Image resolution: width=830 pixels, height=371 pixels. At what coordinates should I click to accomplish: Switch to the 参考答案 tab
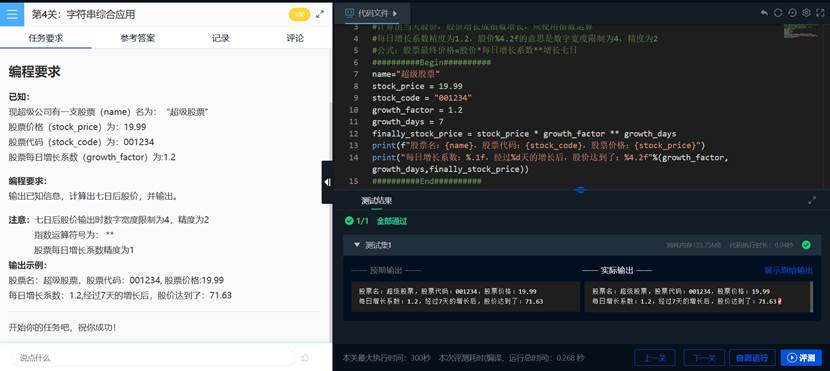pyautogui.click(x=138, y=38)
